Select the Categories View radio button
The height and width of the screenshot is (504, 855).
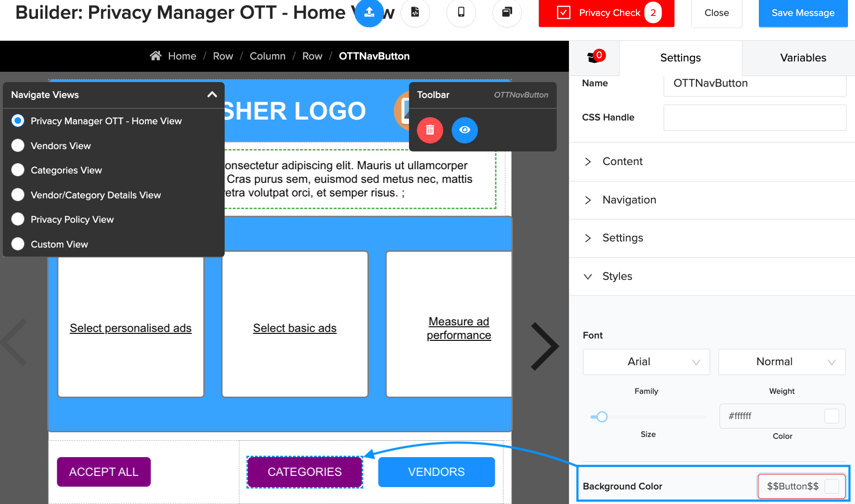[17, 170]
